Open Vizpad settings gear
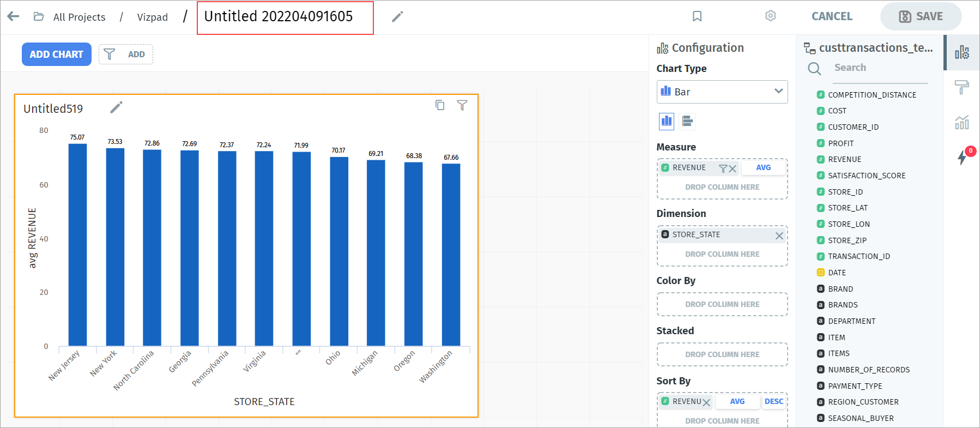Screen dimensions: 980x428 770,16
